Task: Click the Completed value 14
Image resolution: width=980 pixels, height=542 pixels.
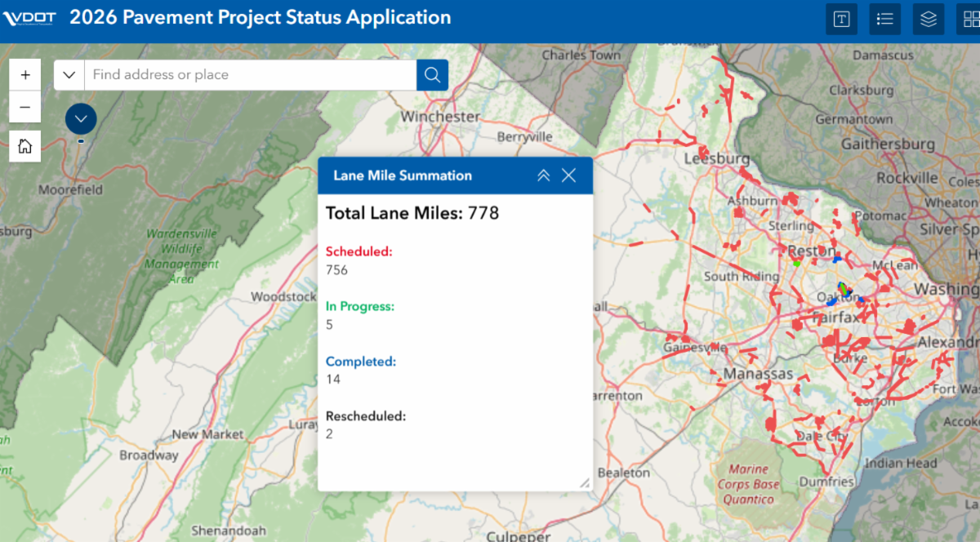Action: click(333, 380)
